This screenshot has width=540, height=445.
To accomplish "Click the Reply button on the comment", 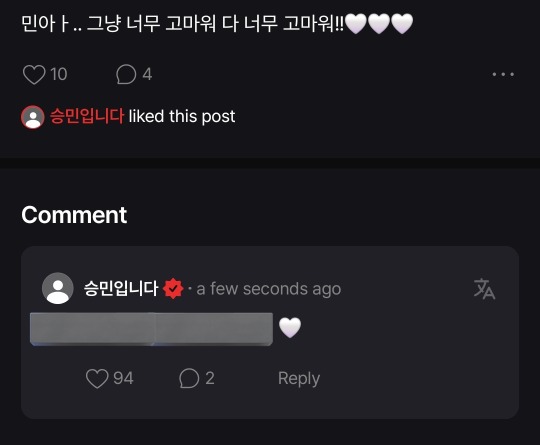I will click(x=299, y=379).
